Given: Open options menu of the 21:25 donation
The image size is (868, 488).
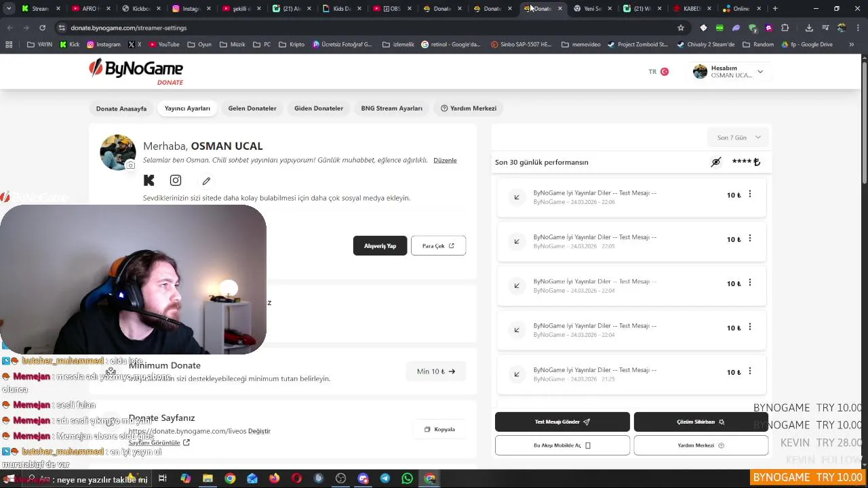Looking at the screenshot, I should pos(749,371).
